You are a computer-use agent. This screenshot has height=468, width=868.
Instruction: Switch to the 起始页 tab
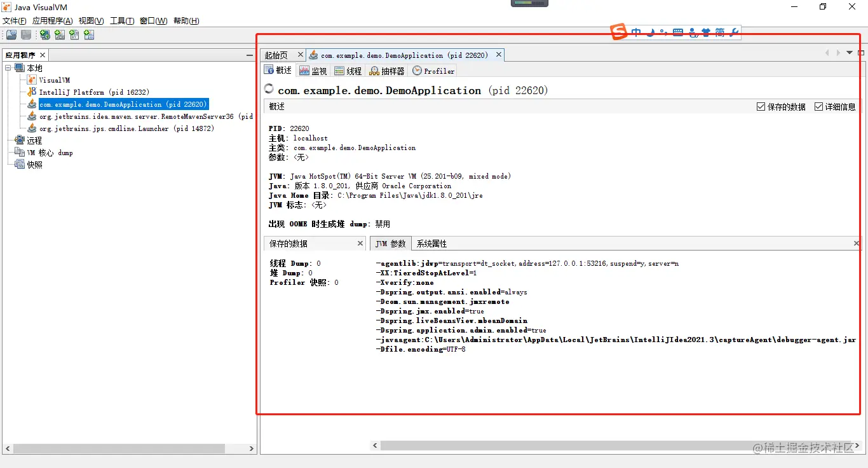(x=276, y=55)
